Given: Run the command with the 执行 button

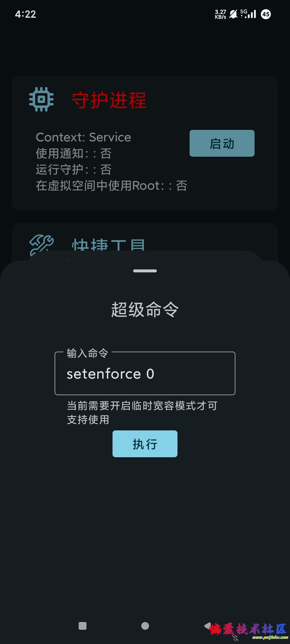Looking at the screenshot, I should [x=145, y=444].
